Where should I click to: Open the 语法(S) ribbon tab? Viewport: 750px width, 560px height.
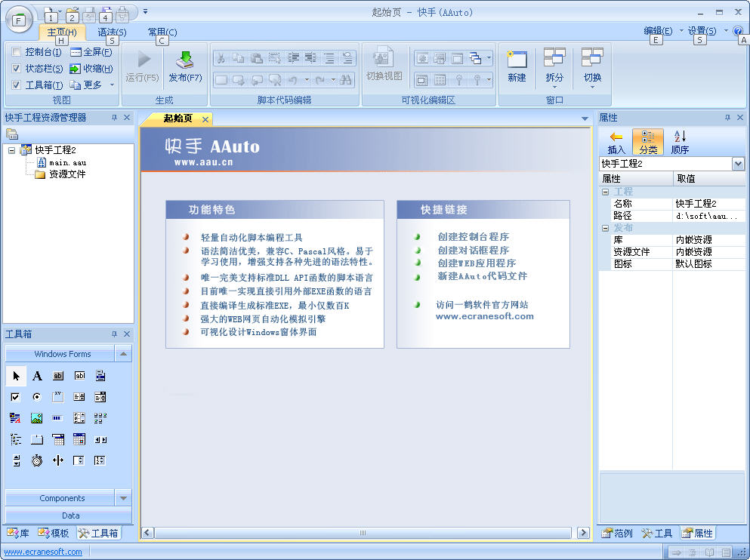point(112,32)
